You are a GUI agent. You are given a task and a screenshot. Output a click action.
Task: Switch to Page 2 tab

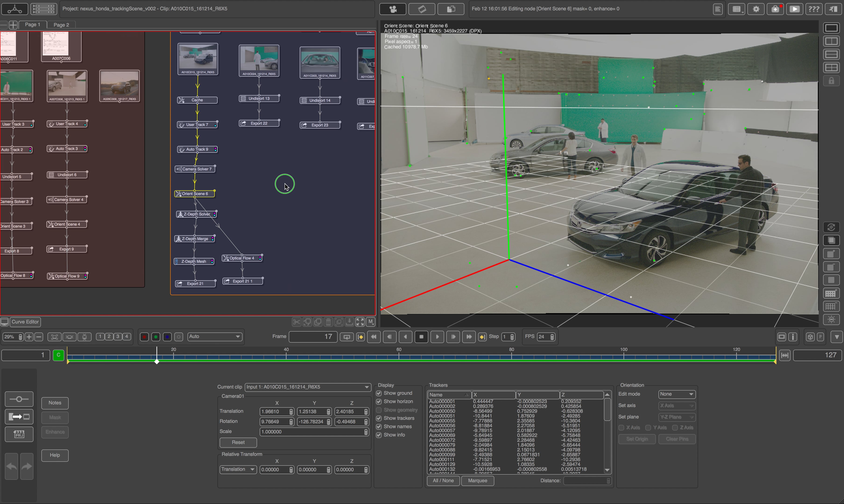click(x=61, y=25)
